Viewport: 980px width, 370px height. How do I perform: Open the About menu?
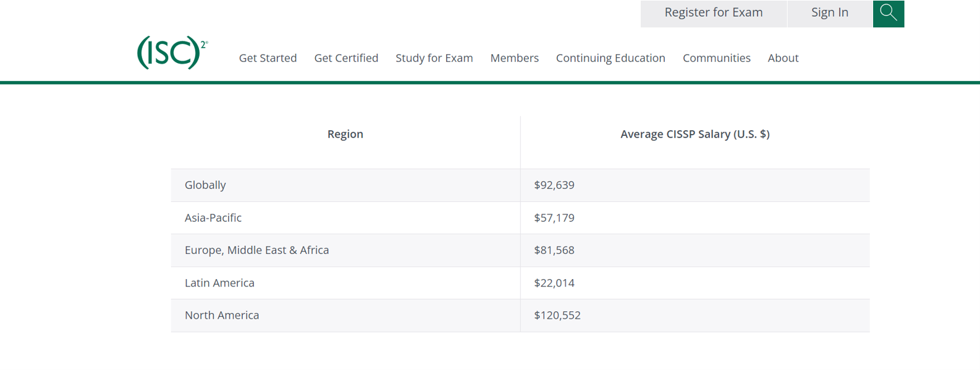pyautogui.click(x=783, y=58)
